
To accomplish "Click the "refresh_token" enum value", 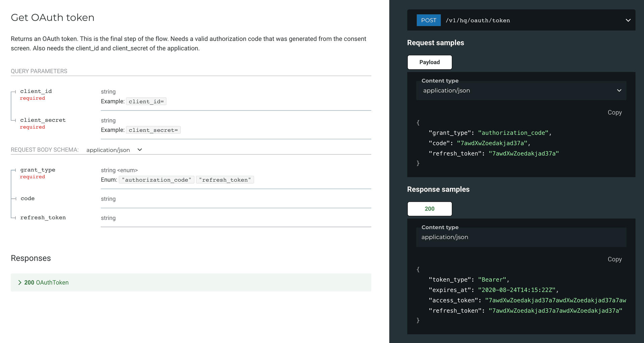I will click(225, 180).
